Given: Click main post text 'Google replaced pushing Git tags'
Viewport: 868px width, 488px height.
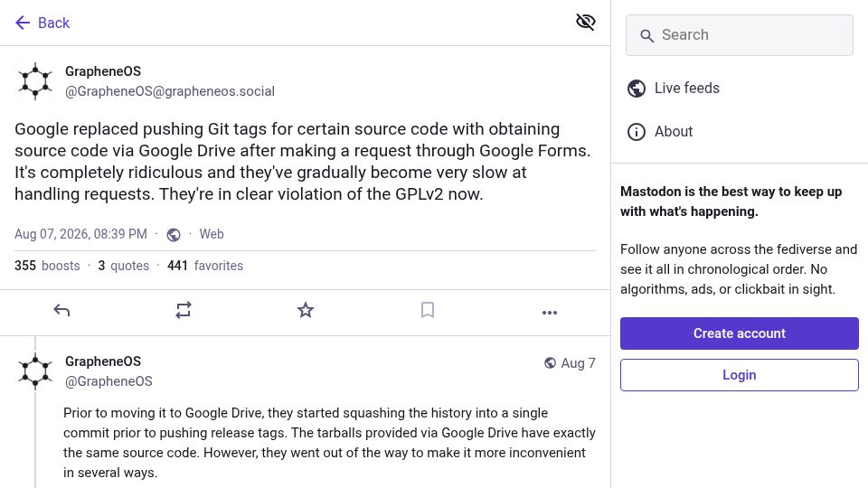Looking at the screenshot, I should point(302,162).
